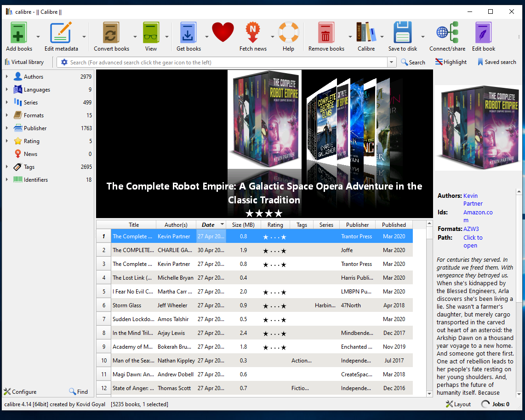525x420 pixels.
Task: Click the Get books download icon
Action: [x=188, y=33]
